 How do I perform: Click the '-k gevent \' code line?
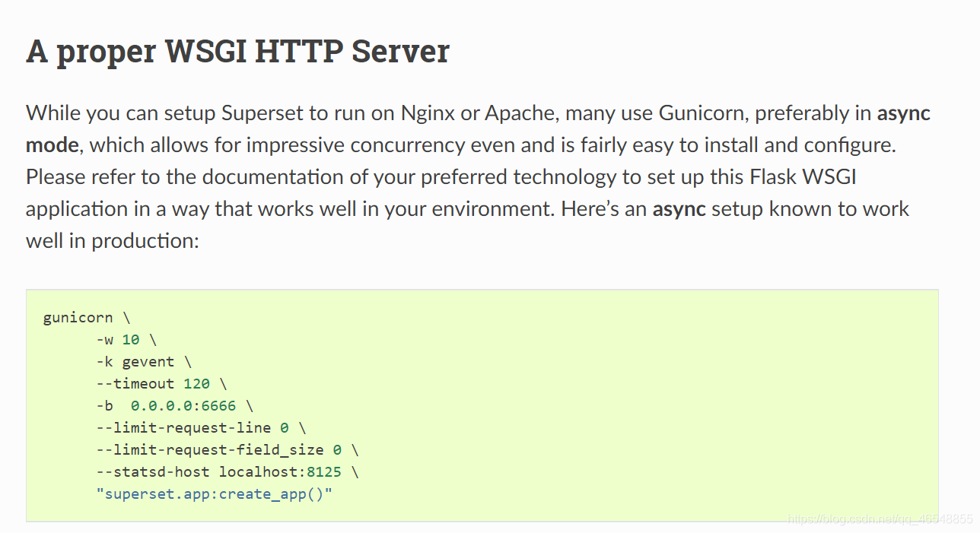point(144,362)
